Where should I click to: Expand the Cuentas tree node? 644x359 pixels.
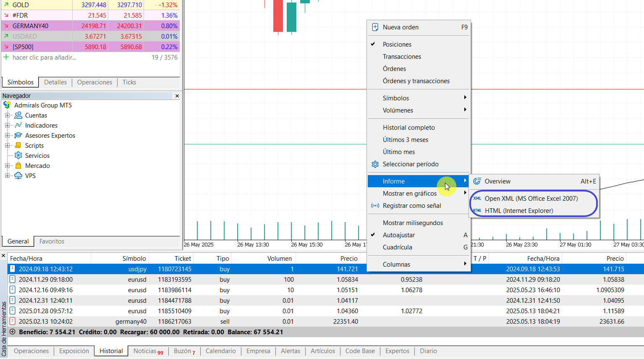7,115
